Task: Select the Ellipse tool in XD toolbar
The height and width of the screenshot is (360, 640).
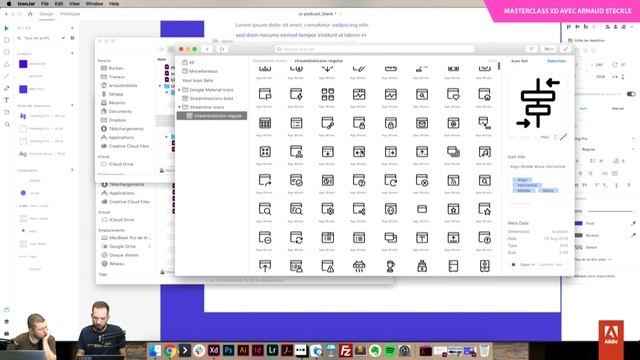Action: (x=6, y=52)
